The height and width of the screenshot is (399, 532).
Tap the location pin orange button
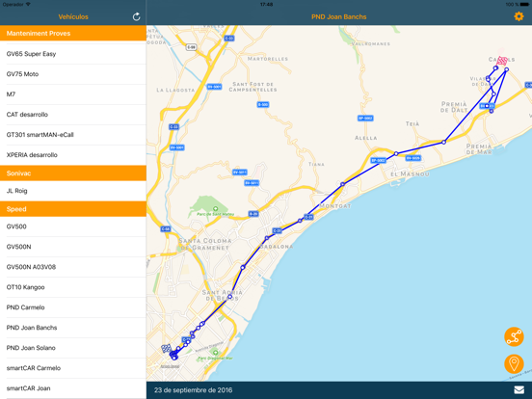(514, 363)
